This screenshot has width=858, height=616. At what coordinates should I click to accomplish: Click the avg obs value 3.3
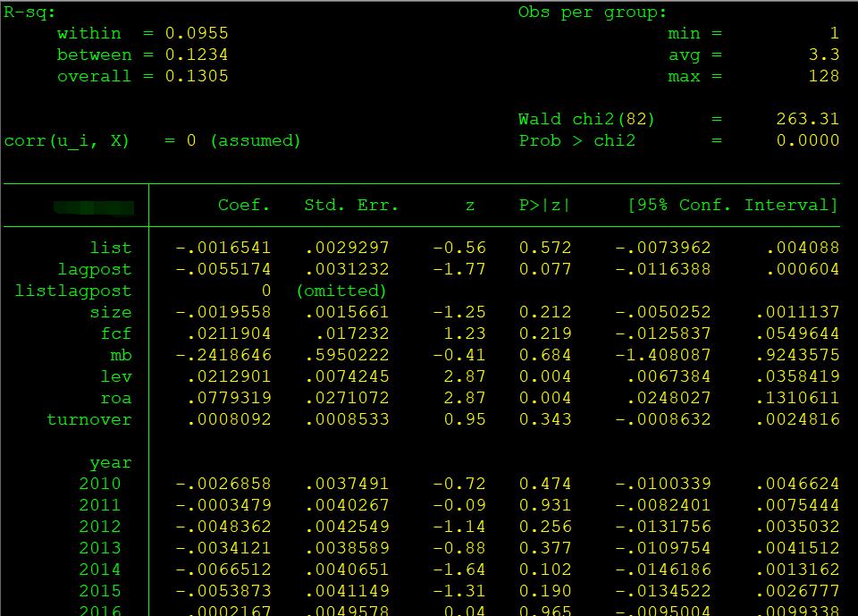pyautogui.click(x=823, y=55)
